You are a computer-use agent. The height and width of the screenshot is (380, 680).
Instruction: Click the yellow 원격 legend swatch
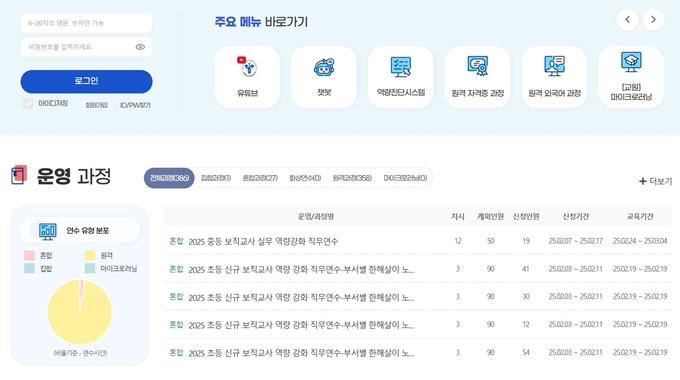coord(90,255)
